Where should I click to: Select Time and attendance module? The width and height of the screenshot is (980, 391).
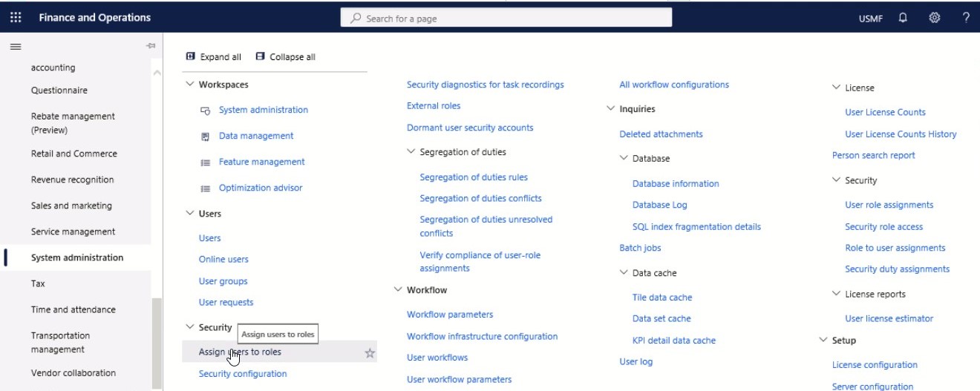pos(73,309)
